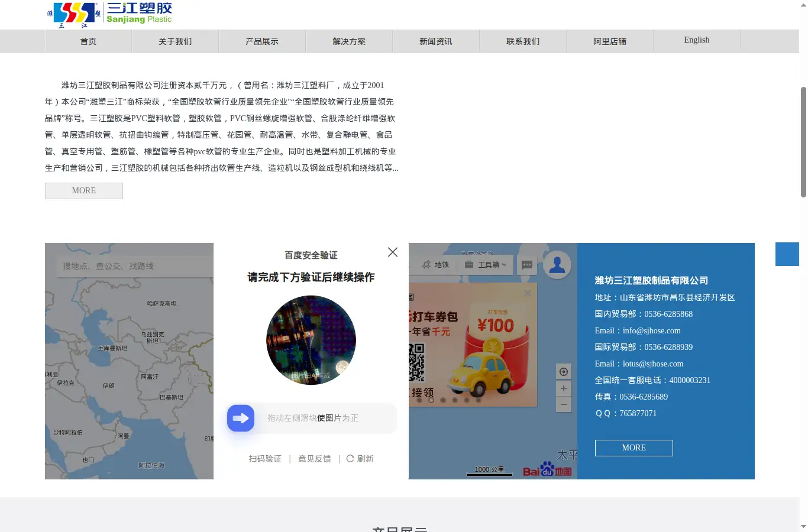Click the circular captcha rotation image

pyautogui.click(x=311, y=340)
